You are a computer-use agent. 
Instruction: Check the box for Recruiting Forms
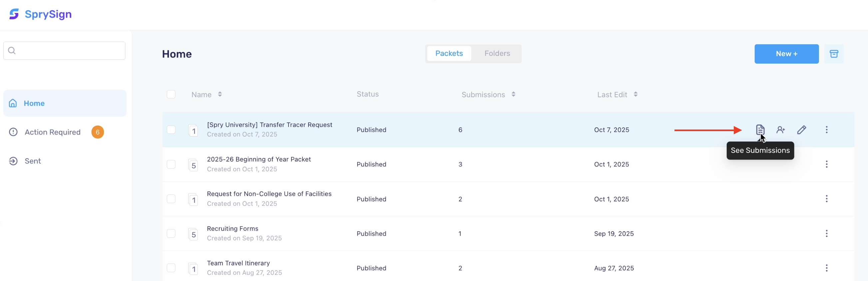(x=171, y=233)
